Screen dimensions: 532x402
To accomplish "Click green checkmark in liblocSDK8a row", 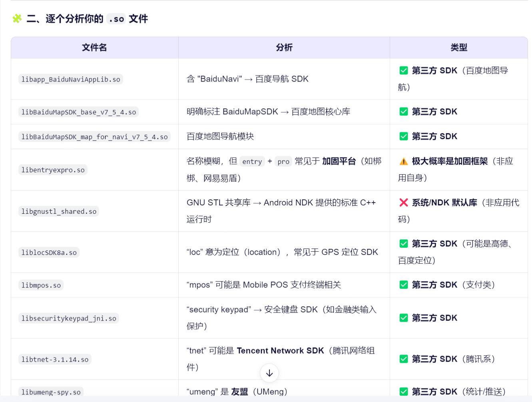I will 404,244.
